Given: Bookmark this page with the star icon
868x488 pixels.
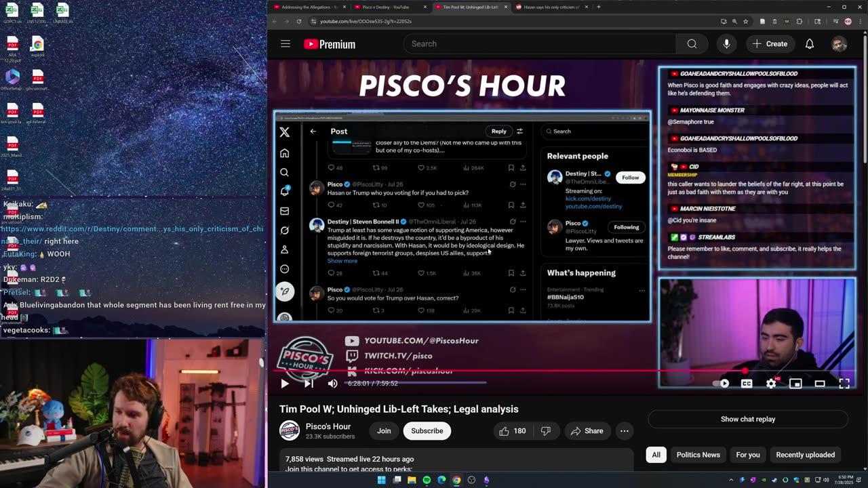Looking at the screenshot, I should [745, 21].
